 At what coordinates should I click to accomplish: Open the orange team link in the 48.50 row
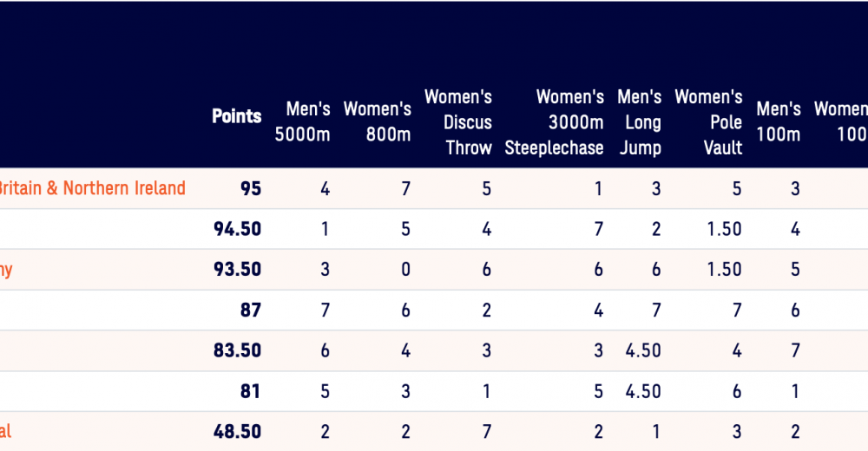point(6,431)
